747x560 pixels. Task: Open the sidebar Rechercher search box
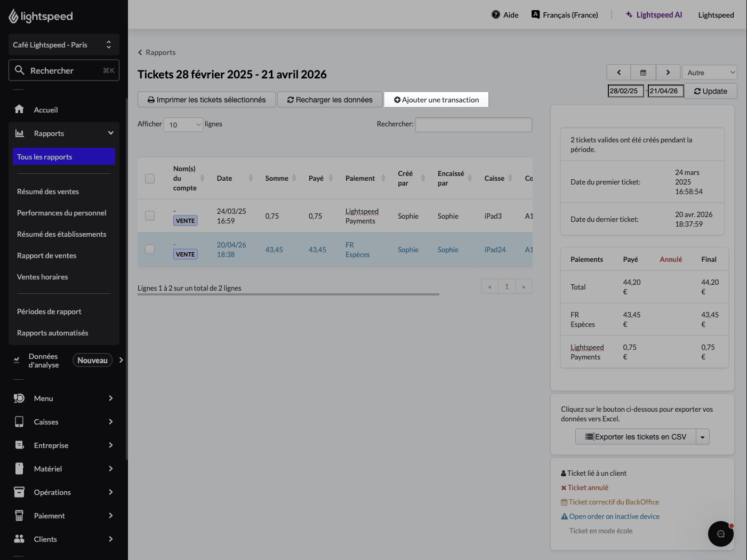point(64,70)
